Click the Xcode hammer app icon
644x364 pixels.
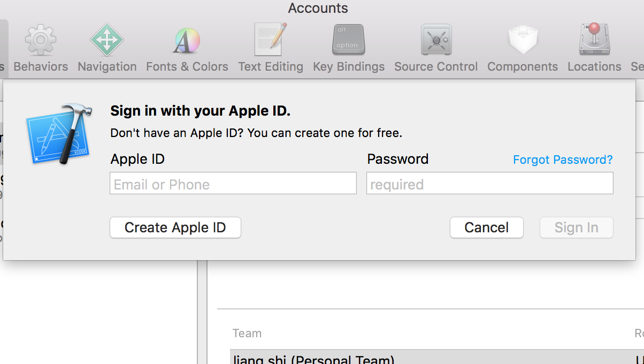59,134
